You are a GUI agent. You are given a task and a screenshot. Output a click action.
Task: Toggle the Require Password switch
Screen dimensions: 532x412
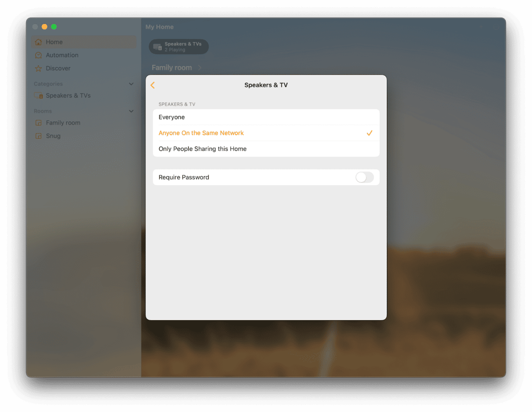[x=364, y=177]
